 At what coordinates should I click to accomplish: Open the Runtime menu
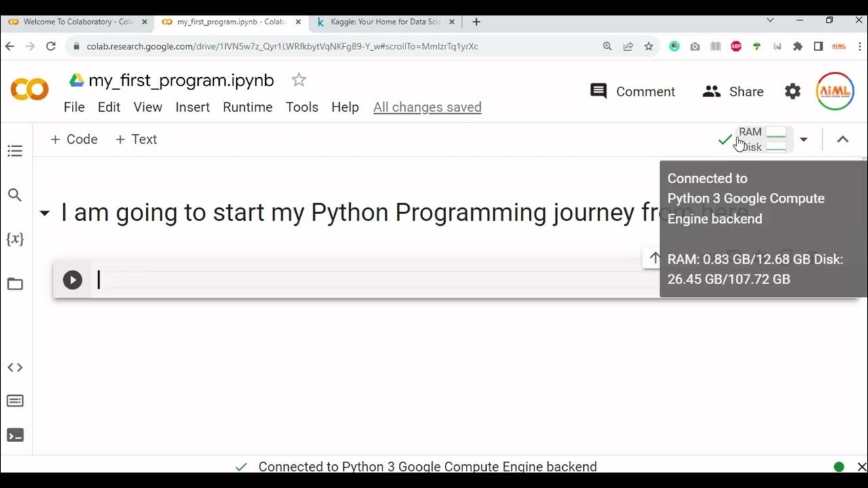click(x=248, y=107)
